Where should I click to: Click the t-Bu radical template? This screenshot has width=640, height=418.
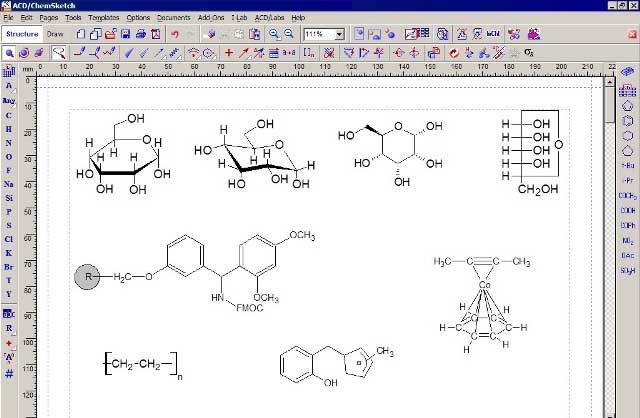point(628,164)
